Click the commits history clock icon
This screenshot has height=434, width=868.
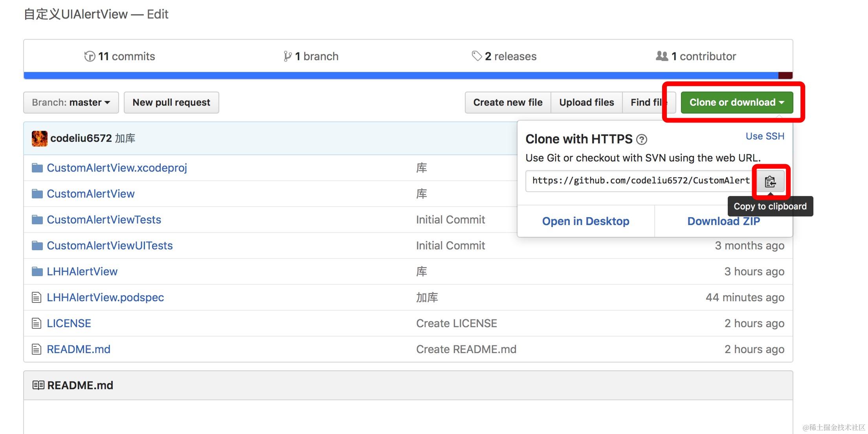point(90,57)
